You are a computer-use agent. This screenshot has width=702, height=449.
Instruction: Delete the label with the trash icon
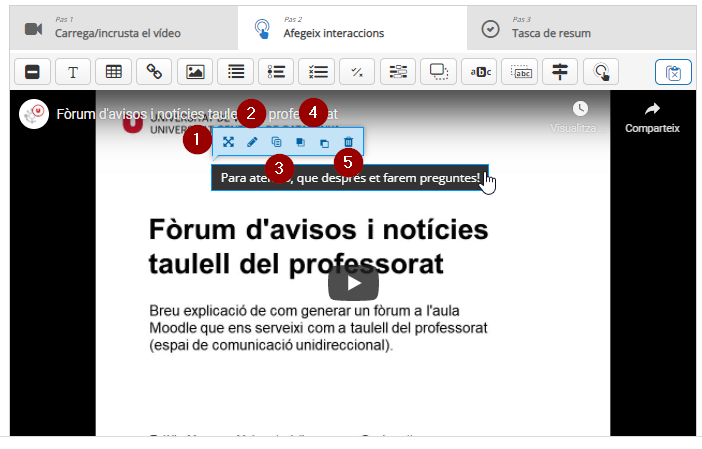click(x=348, y=142)
